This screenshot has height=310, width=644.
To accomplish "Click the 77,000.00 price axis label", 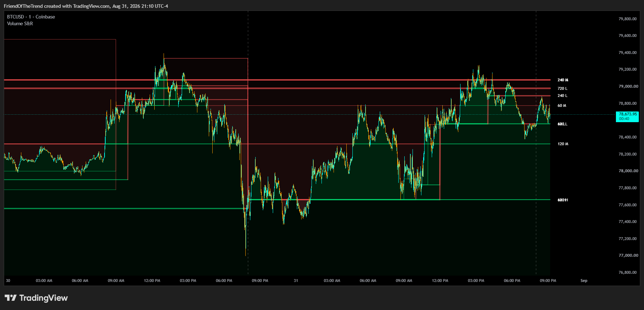I will click(x=628, y=255).
